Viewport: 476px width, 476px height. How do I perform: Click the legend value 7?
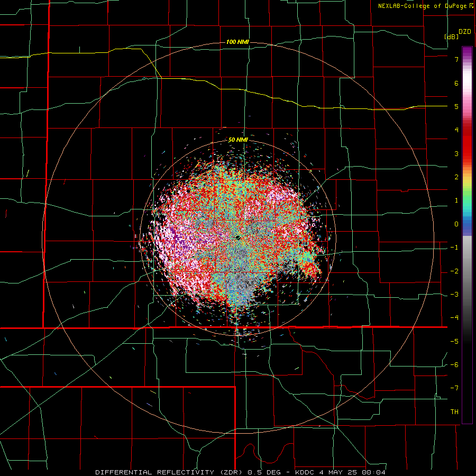point(456,59)
